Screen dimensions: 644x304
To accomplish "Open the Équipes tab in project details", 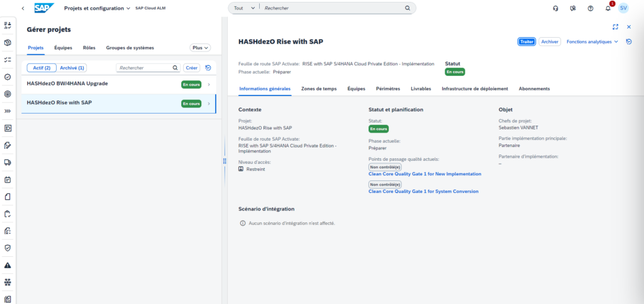I will point(356,89).
